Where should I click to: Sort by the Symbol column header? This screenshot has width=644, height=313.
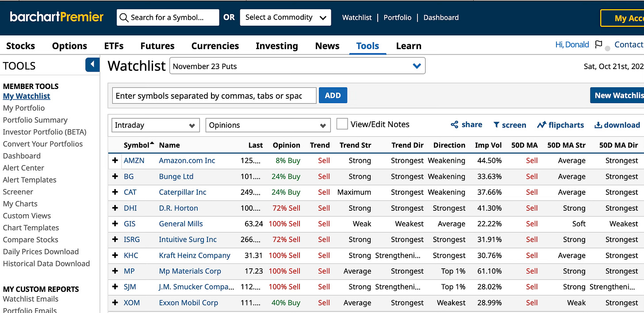click(x=139, y=145)
